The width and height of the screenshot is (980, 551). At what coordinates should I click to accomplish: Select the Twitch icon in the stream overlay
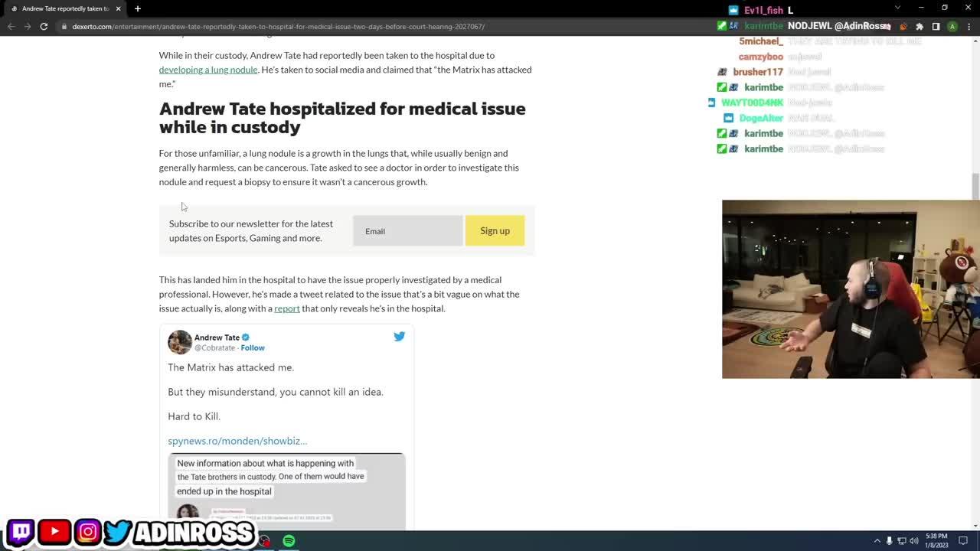(x=21, y=531)
